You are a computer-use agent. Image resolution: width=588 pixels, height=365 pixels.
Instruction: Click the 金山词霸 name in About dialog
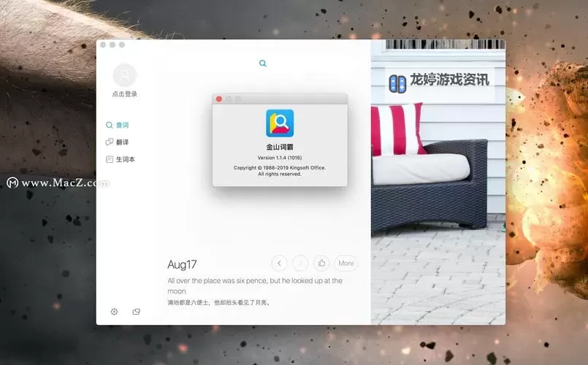280,147
